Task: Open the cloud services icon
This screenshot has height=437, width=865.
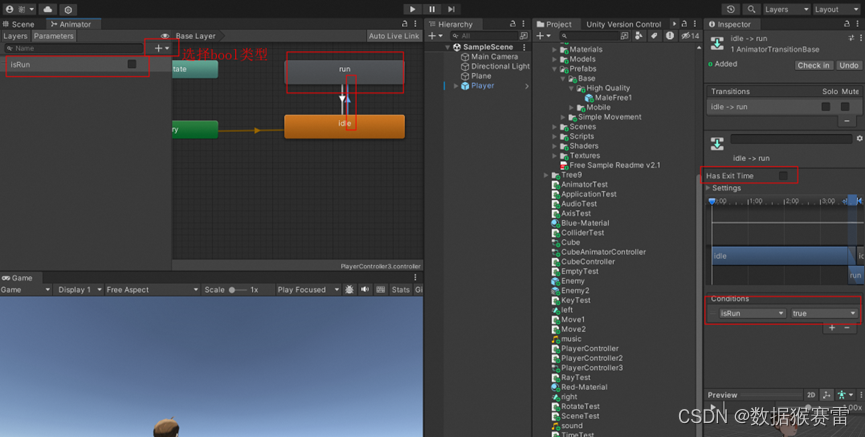Action: pyautogui.click(x=47, y=9)
